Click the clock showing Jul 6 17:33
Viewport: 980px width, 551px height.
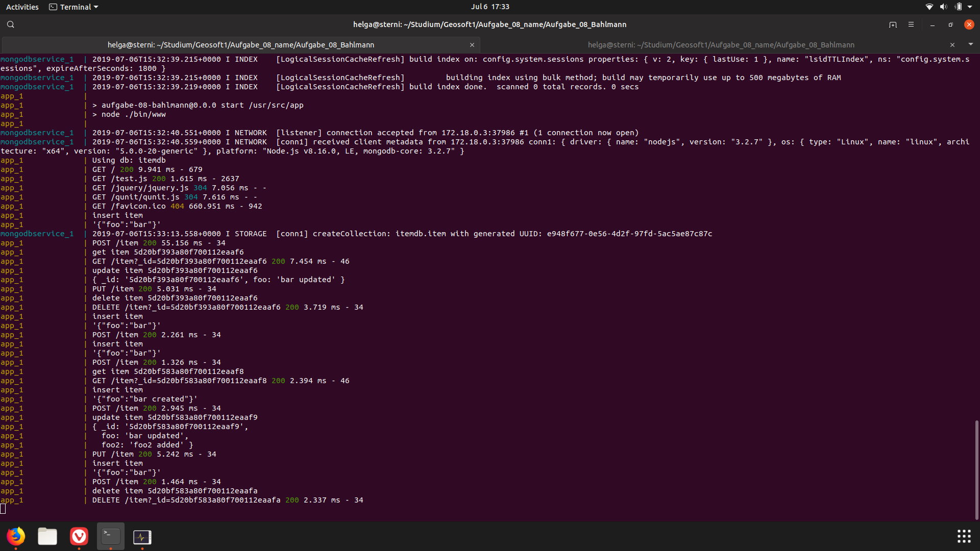490,7
